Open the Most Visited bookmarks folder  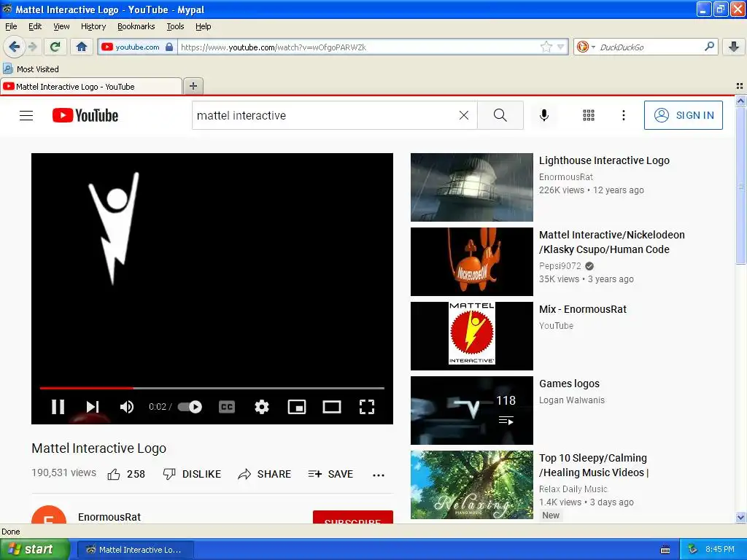tap(31, 69)
